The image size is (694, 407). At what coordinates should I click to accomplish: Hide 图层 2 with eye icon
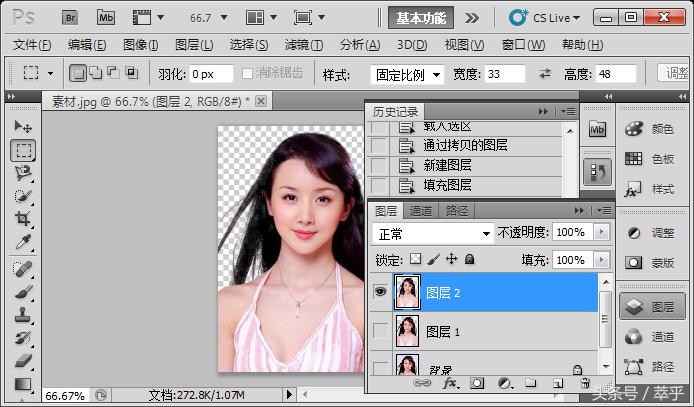point(381,292)
